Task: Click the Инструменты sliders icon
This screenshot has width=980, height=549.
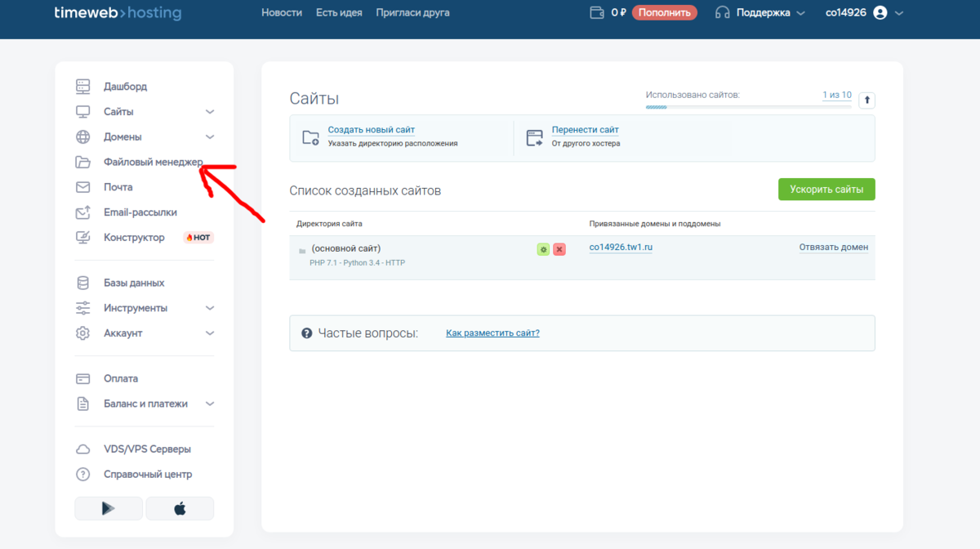Action: point(82,308)
